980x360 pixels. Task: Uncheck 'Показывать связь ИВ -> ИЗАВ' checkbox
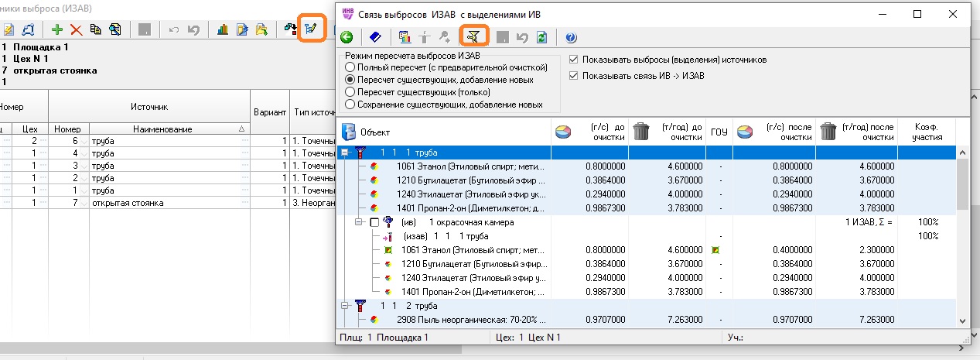pos(573,76)
